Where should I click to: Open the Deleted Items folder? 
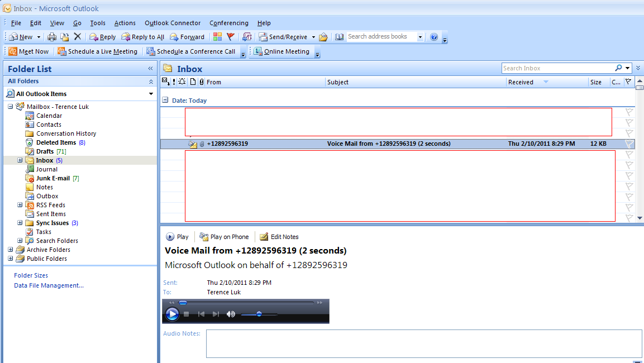(55, 142)
